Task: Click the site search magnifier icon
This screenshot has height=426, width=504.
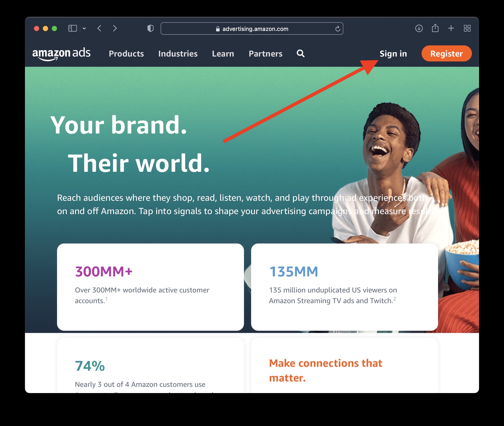Action: [x=301, y=53]
